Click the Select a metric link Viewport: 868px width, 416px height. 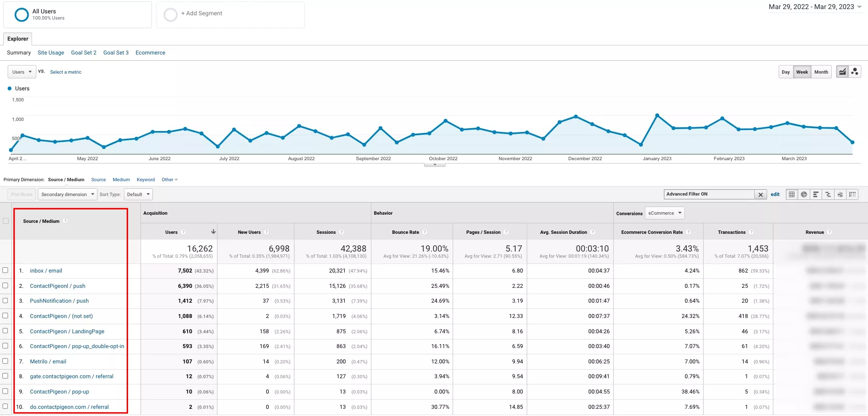(x=65, y=72)
